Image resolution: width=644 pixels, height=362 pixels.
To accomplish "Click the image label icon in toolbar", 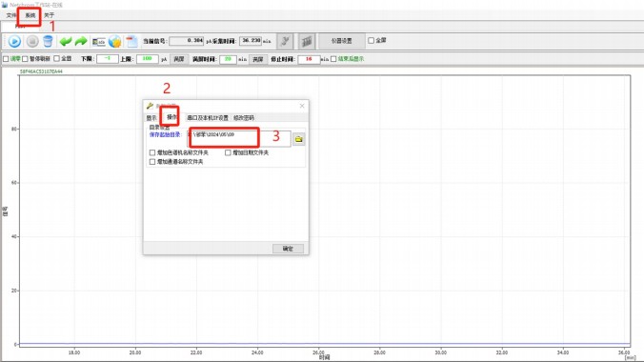I will [99, 42].
